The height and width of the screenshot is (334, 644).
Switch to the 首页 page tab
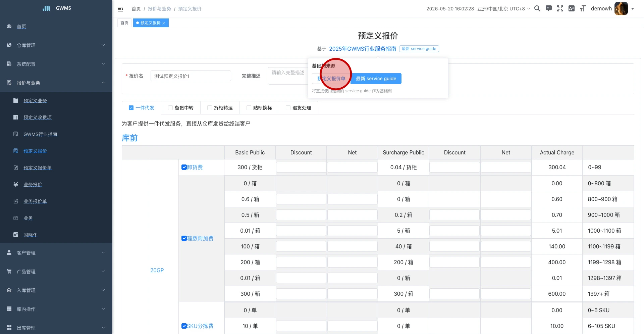pos(124,23)
